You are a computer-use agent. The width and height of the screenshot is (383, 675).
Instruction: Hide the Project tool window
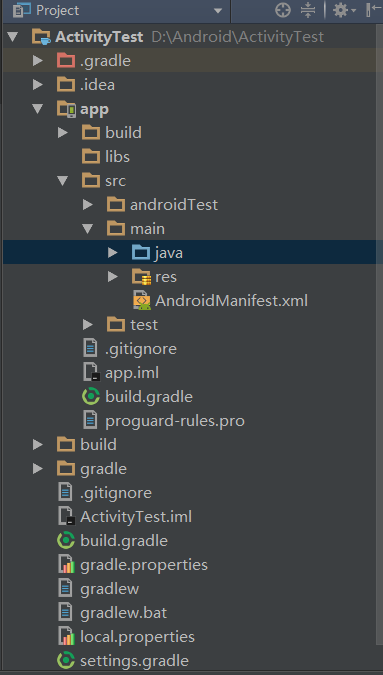(374, 10)
